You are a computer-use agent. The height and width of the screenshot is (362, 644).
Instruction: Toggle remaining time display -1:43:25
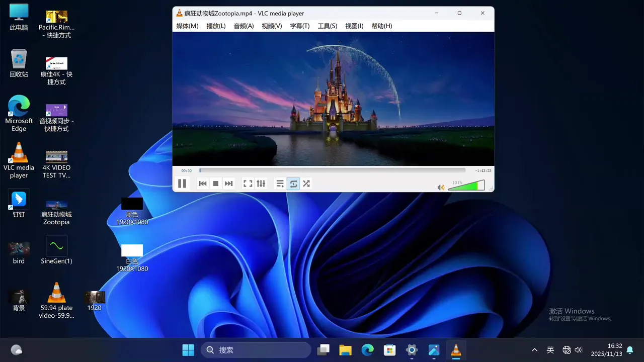[x=483, y=171]
